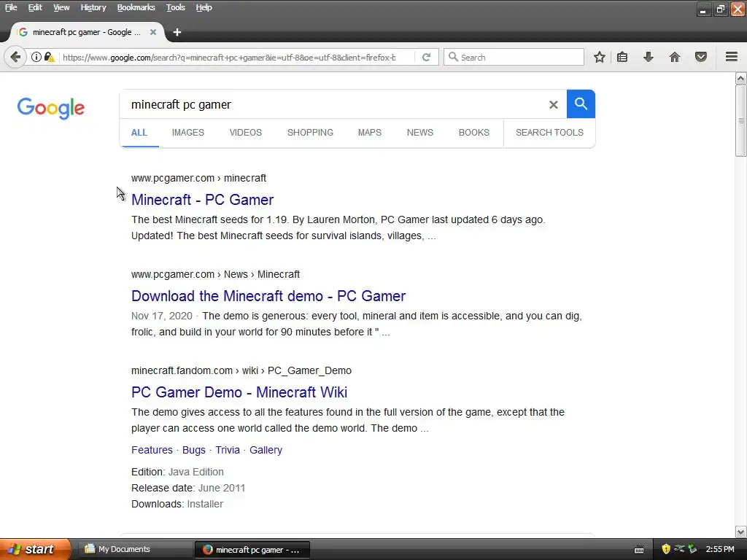Open the Edit menu
This screenshot has height=560, width=747.
[35, 7]
